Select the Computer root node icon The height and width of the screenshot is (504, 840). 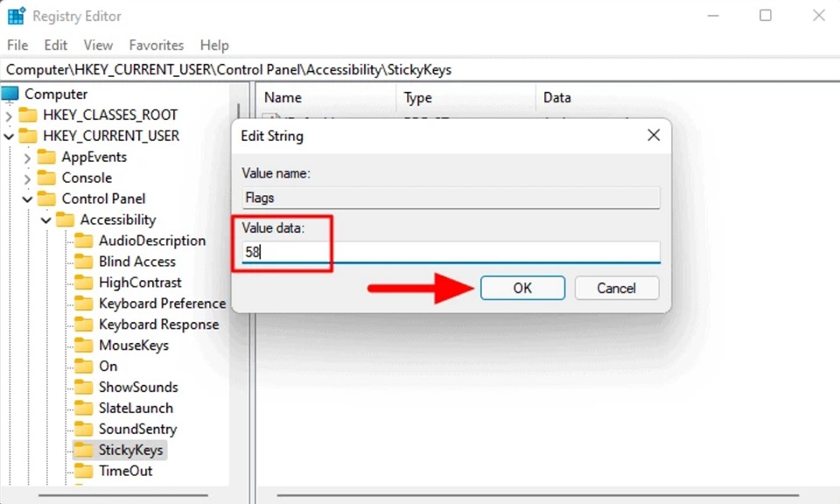pos(10,94)
